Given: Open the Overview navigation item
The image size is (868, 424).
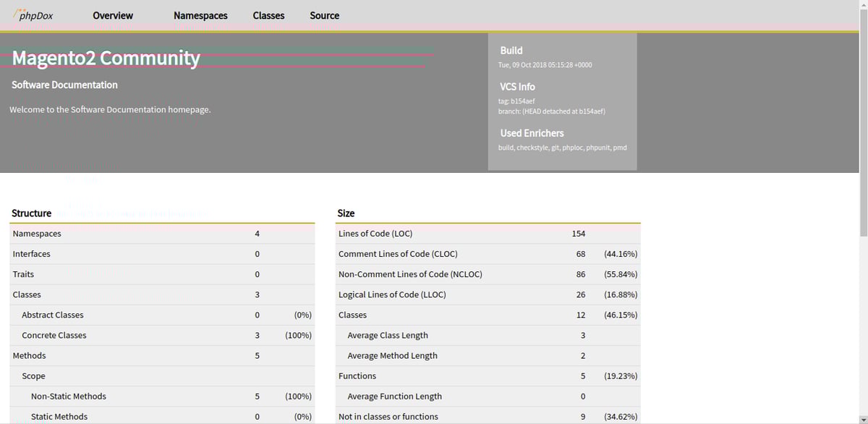Looking at the screenshot, I should coord(113,15).
